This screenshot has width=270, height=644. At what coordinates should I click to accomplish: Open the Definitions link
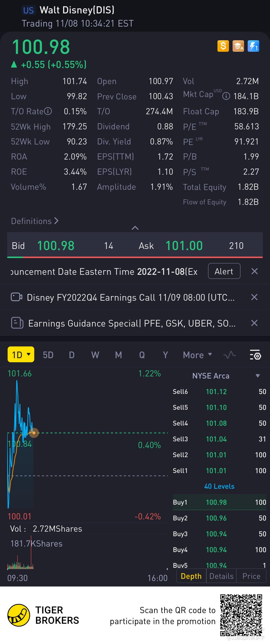point(35,221)
